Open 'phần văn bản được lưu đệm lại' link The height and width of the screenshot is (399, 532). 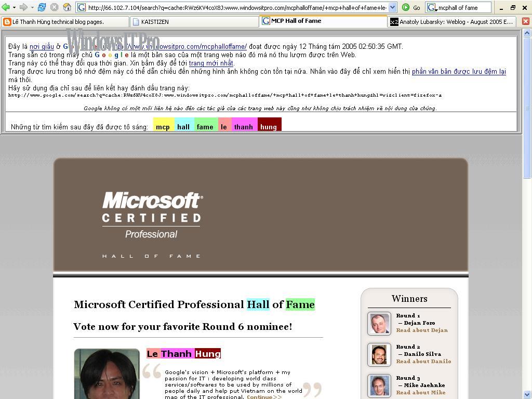[459, 72]
